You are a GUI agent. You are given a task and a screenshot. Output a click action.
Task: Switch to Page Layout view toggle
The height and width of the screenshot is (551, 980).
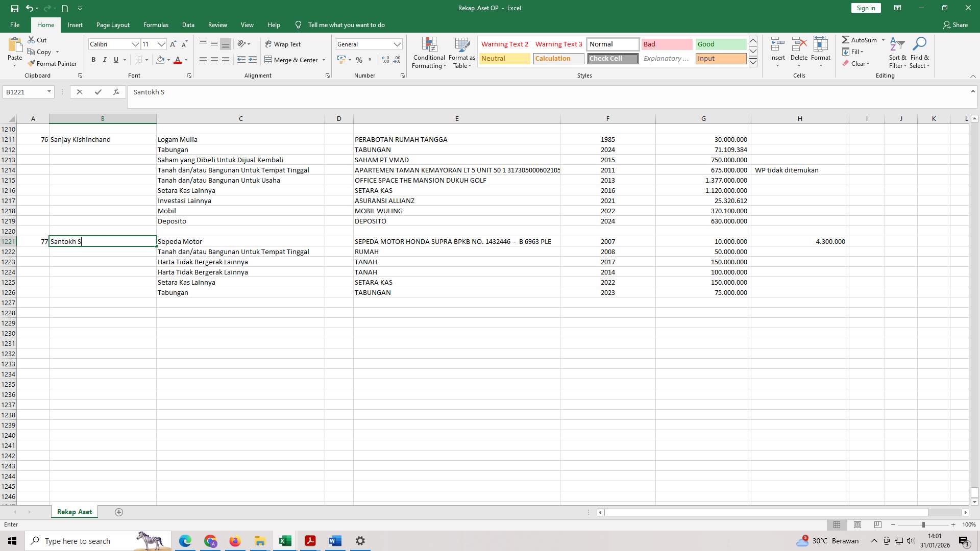pyautogui.click(x=857, y=524)
